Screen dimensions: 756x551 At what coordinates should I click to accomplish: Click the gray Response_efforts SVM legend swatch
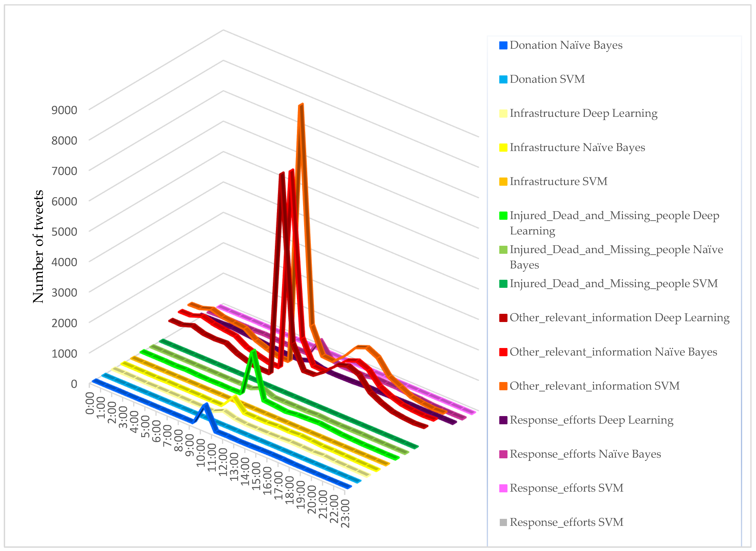[503, 522]
